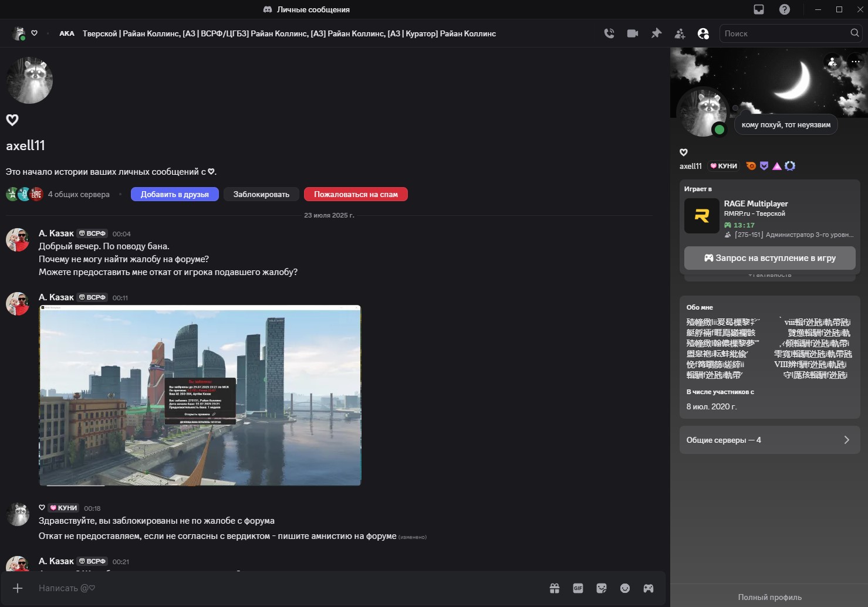Click the 'Играет в' activity header
The image size is (868, 607).
[698, 189]
